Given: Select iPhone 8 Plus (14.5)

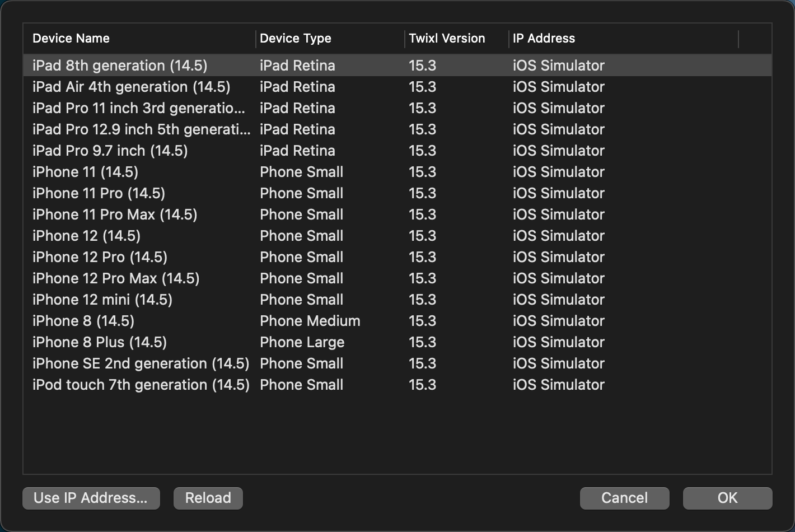Looking at the screenshot, I should point(397,342).
